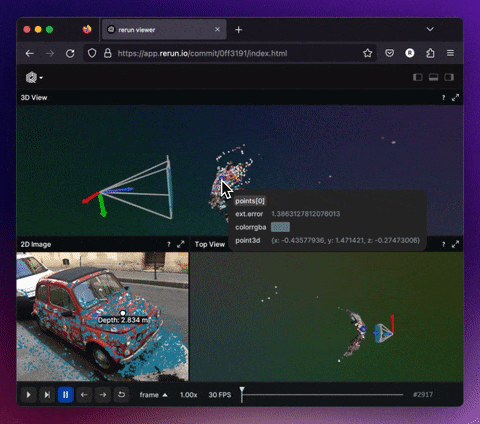
Task: Step forward one frame
Action: pyautogui.click(x=103, y=395)
